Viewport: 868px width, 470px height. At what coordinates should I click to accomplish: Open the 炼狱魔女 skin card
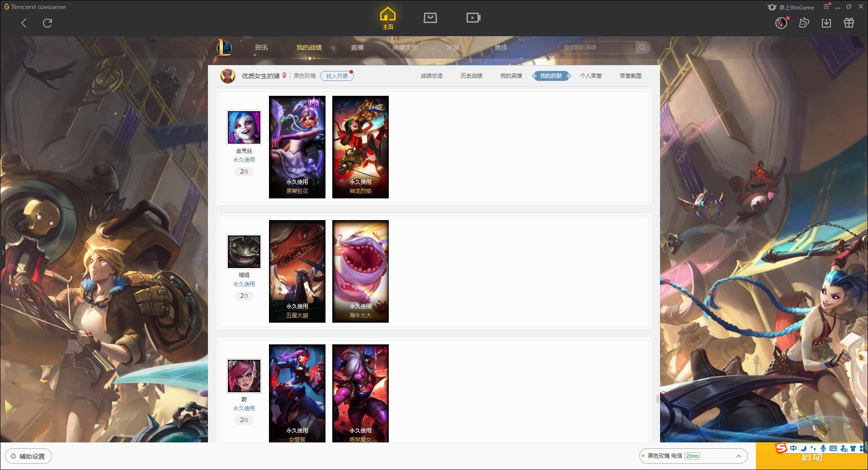click(x=360, y=393)
